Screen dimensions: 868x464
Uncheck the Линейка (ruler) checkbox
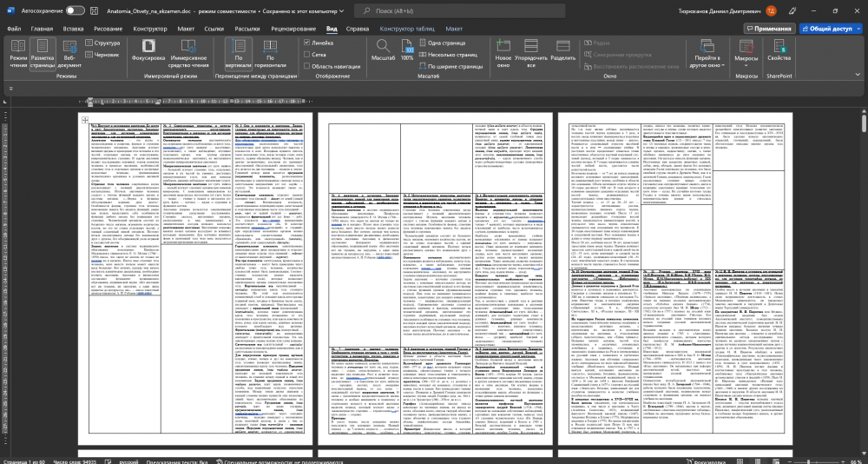307,42
